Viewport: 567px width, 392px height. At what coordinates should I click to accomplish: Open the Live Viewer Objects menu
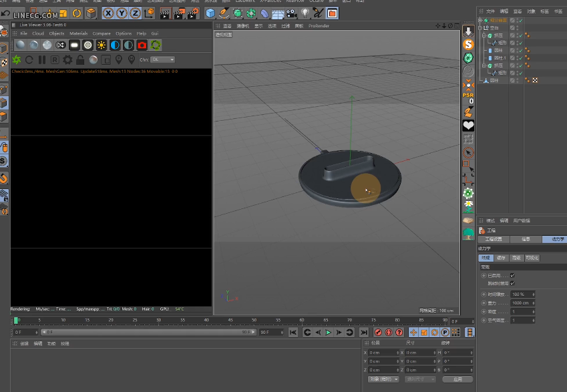(57, 33)
